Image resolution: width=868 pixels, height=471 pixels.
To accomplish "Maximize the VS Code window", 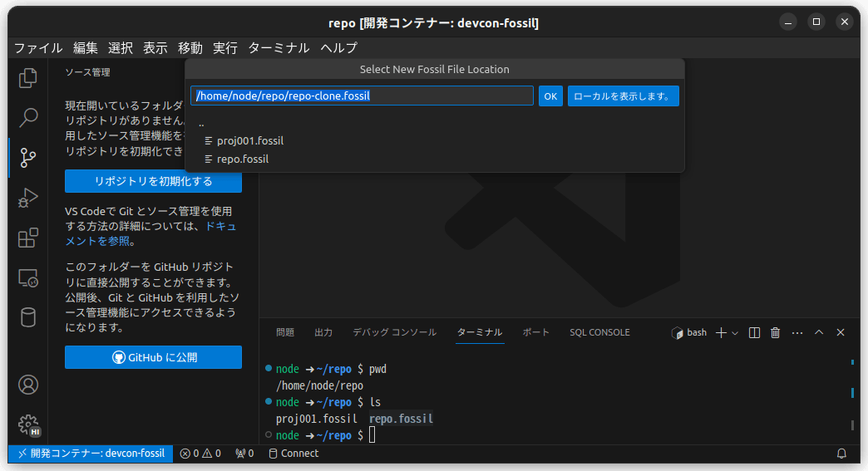I will (x=816, y=22).
